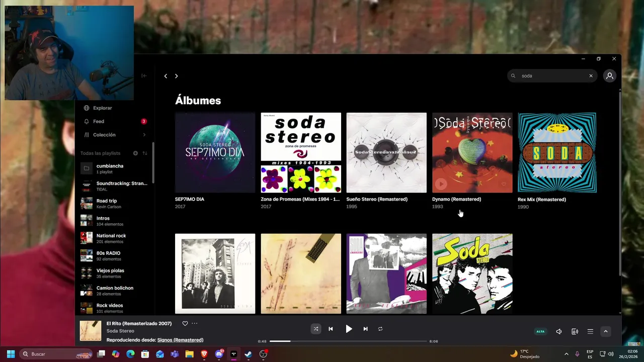Image resolution: width=644 pixels, height=362 pixels.
Task: Click the main content vertical scrollbar
Action: coord(619,183)
